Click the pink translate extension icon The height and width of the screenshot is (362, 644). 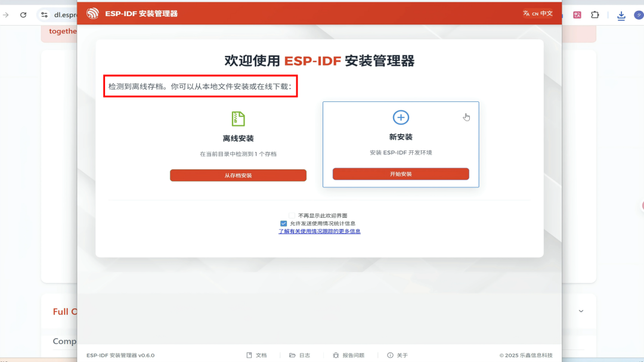pos(577,15)
